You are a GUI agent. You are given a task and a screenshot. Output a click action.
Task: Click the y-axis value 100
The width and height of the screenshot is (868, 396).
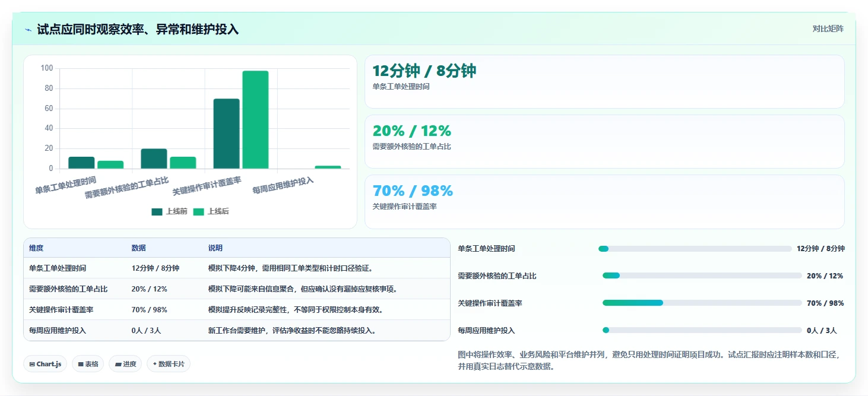coord(47,68)
